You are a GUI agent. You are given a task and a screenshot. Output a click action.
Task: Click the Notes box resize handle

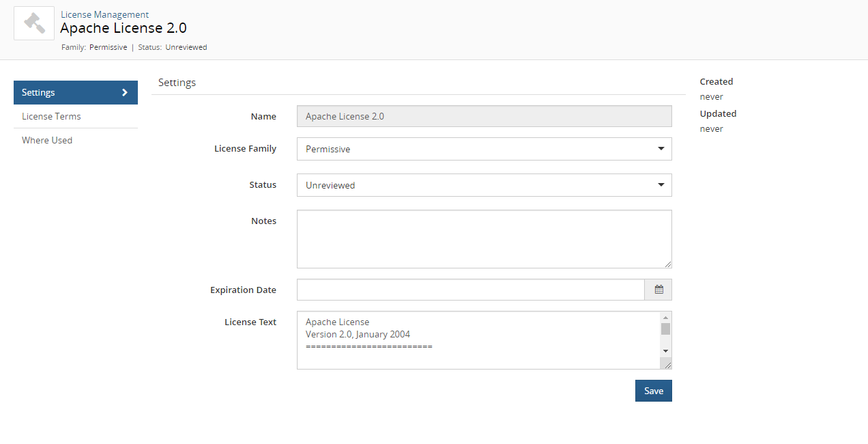tap(668, 264)
